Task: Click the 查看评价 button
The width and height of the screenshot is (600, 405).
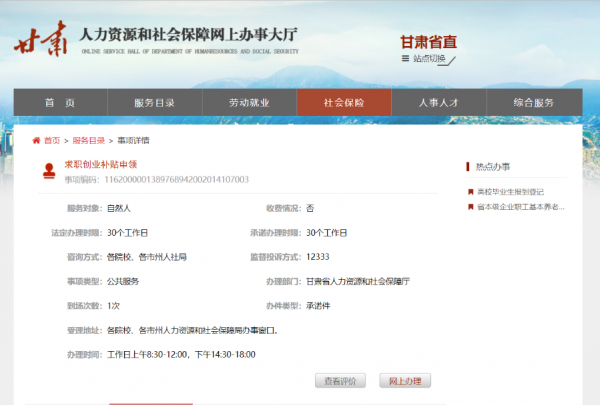Action: click(340, 381)
